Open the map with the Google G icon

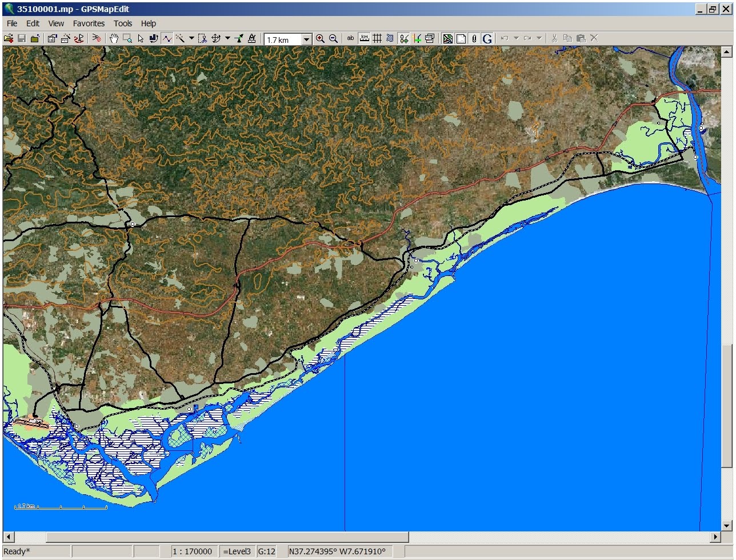pos(487,39)
